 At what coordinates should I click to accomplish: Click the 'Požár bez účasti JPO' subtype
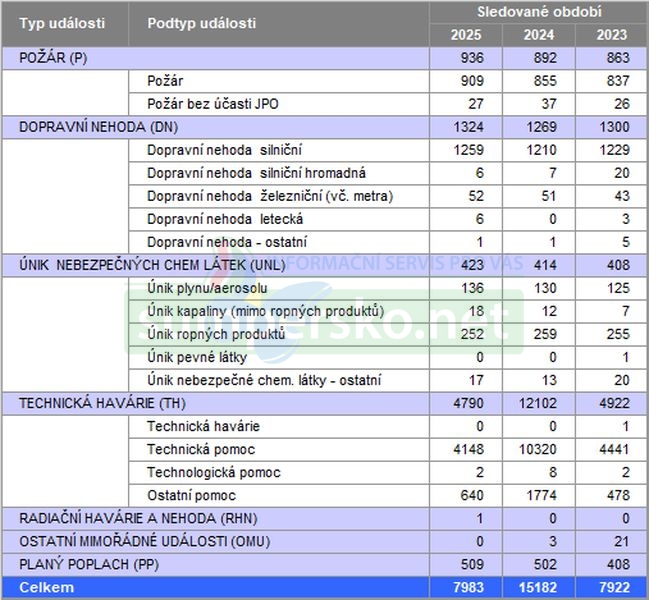click(210, 104)
